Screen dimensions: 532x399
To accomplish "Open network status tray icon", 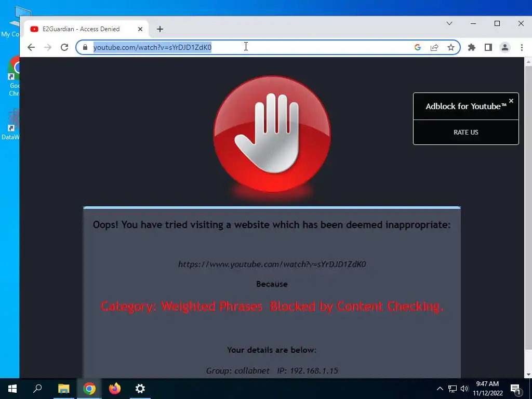I will click(x=453, y=389).
